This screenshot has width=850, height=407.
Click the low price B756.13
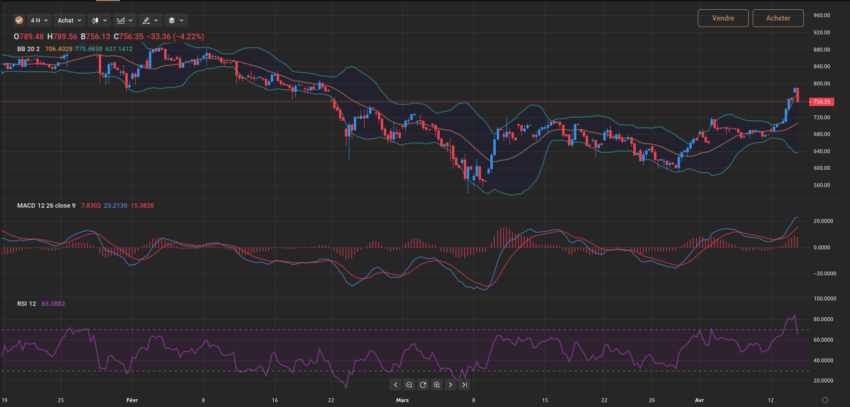(95, 37)
